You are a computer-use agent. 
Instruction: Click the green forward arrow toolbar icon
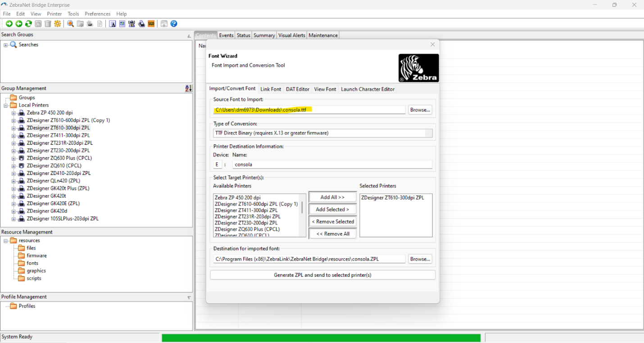click(8, 23)
